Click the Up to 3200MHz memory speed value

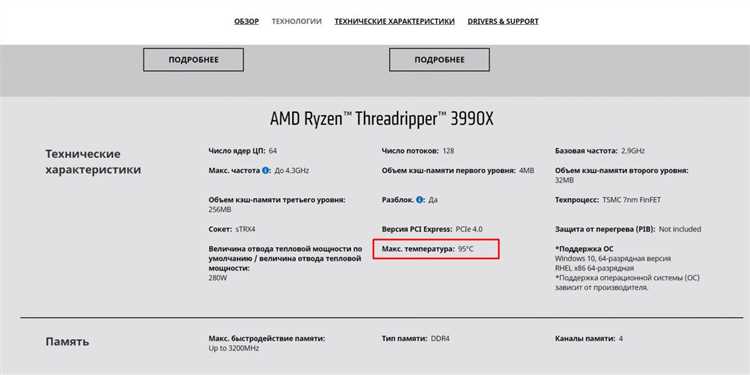[233, 348]
